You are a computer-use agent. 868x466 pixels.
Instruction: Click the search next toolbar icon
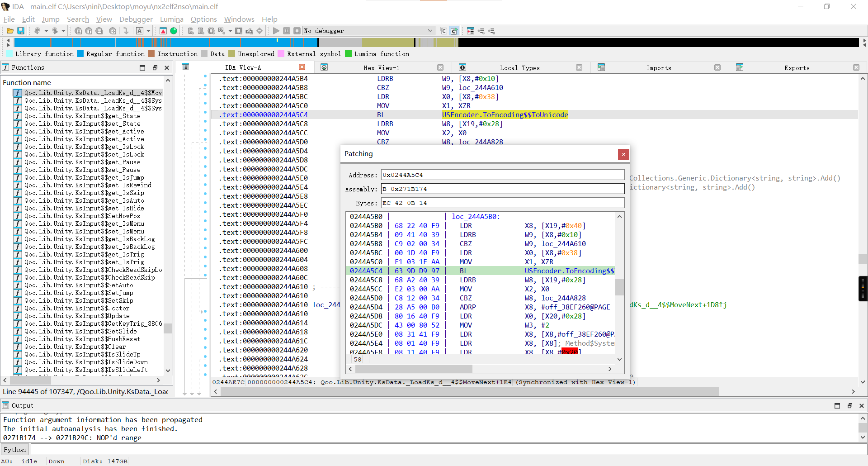coord(113,31)
